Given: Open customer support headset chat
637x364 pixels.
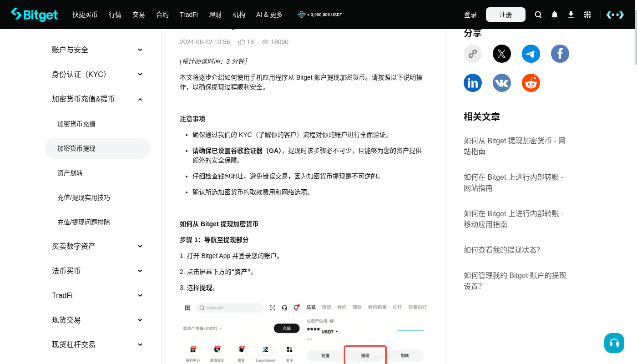Looking at the screenshot, I should pos(614,343).
